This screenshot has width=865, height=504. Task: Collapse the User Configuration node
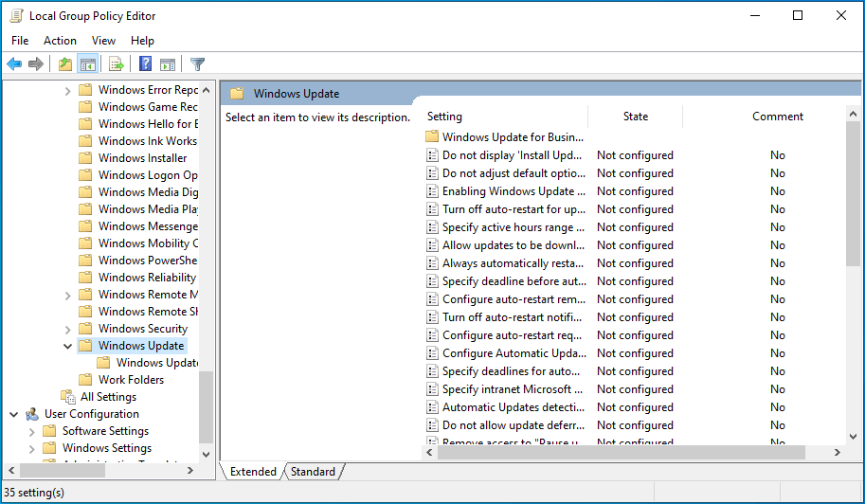coord(14,414)
